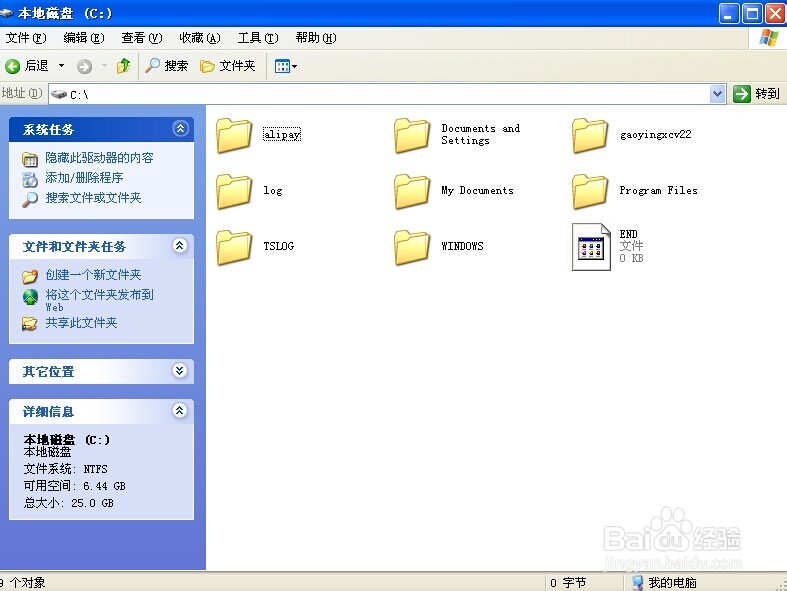The image size is (787, 591).
Task: Select the alipay folder icon
Action: [x=234, y=135]
